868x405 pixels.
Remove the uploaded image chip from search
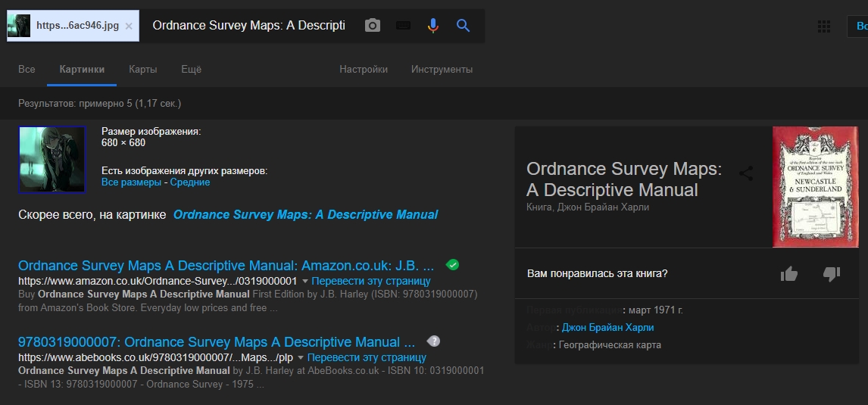pos(129,26)
